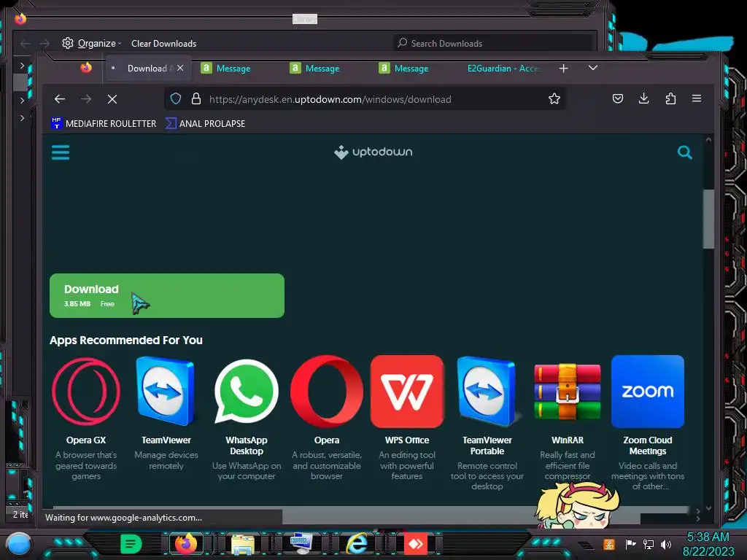This screenshot has width=747, height=560.
Task: Open Internet Explorer from the taskbar
Action: (x=357, y=544)
